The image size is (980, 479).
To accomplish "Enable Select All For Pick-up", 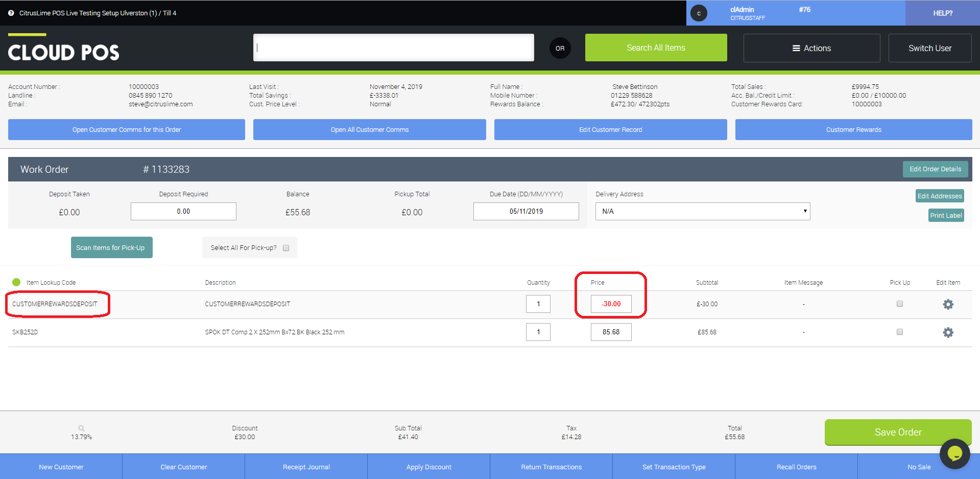I will [286, 247].
